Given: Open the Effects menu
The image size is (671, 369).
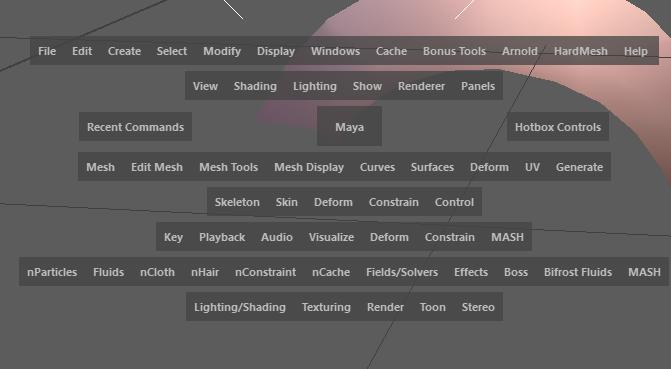Looking at the screenshot, I should [x=471, y=272].
